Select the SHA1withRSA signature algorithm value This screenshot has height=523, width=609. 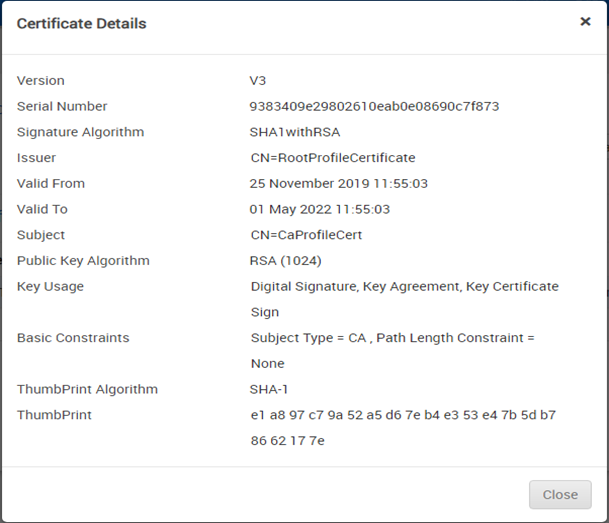295,132
